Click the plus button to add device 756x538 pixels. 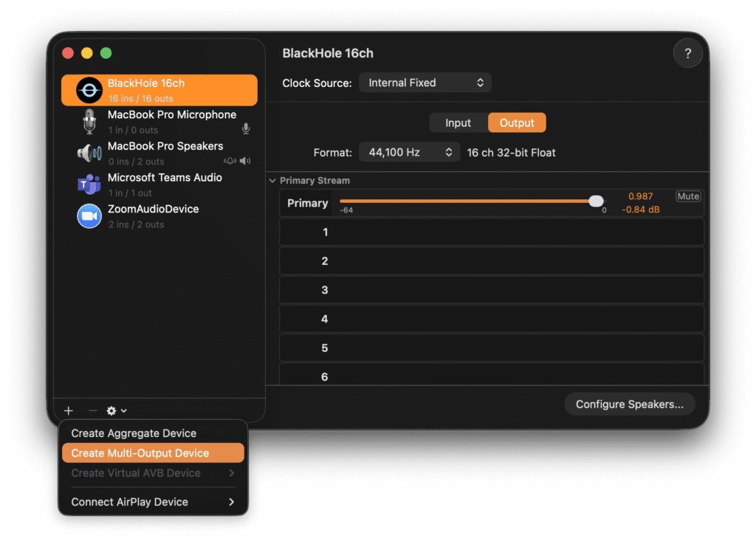pos(69,410)
